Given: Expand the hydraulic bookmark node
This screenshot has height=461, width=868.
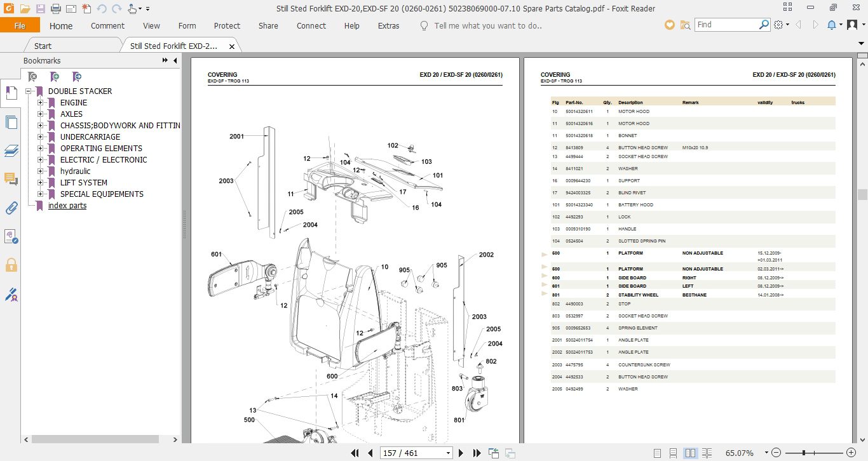Looking at the screenshot, I should click(x=40, y=171).
